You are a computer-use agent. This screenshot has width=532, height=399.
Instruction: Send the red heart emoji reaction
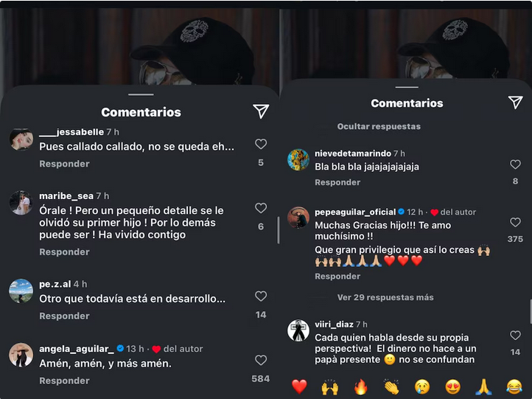coord(299,386)
